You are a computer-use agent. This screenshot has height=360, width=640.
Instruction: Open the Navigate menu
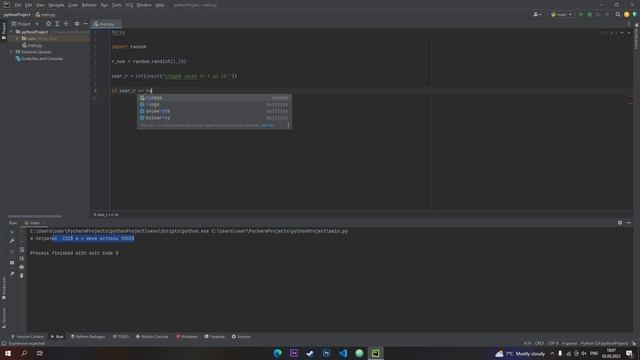click(56, 5)
